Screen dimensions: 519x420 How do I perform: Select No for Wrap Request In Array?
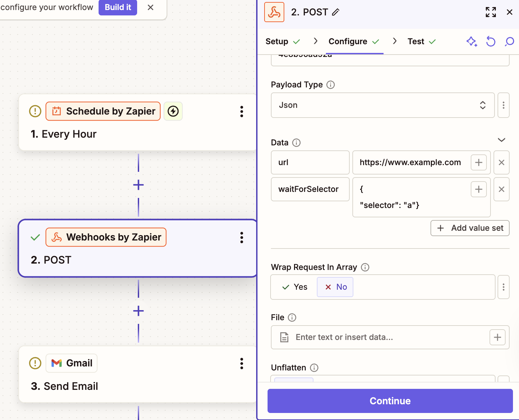(x=335, y=287)
